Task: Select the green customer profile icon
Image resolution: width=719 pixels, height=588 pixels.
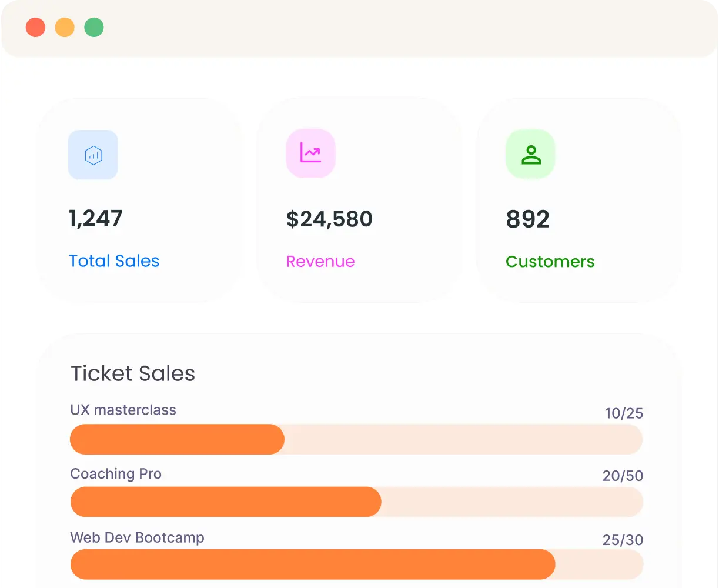Action: pyautogui.click(x=530, y=153)
